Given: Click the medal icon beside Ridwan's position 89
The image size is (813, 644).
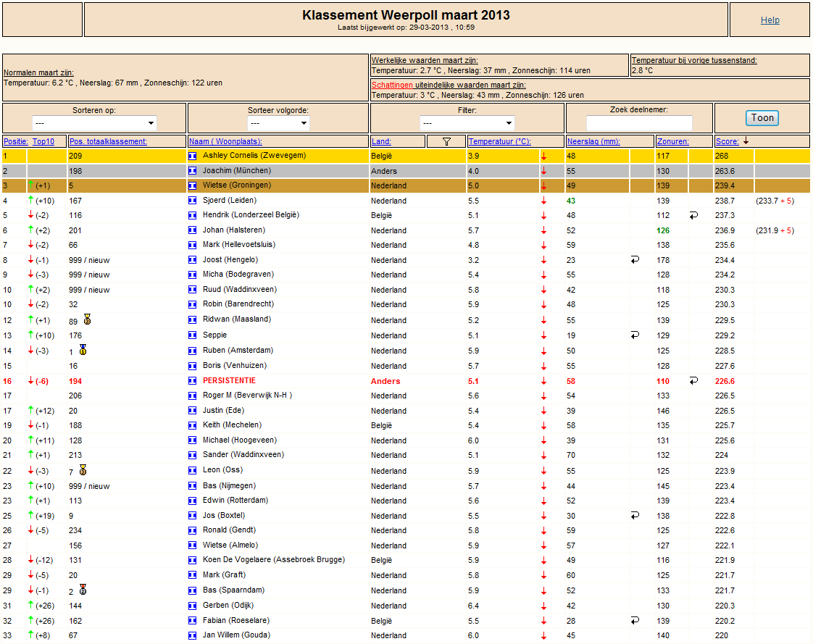Looking at the screenshot, I should [87, 319].
